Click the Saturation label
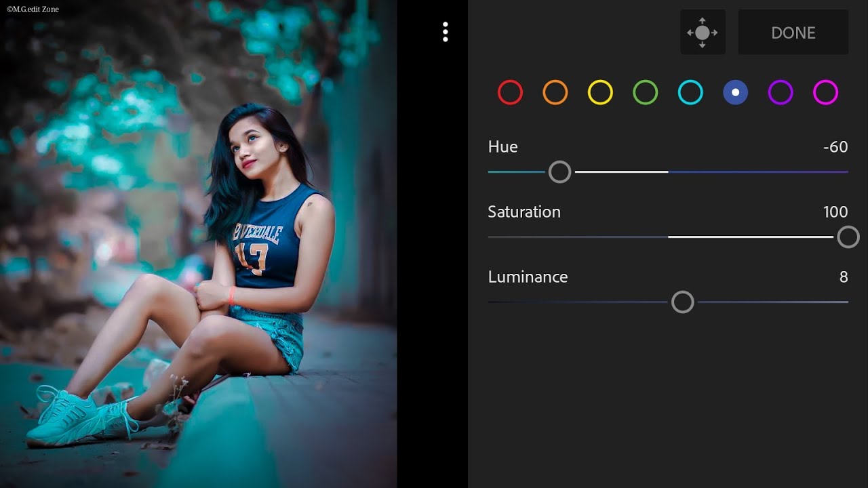The width and height of the screenshot is (868, 488). 524,212
